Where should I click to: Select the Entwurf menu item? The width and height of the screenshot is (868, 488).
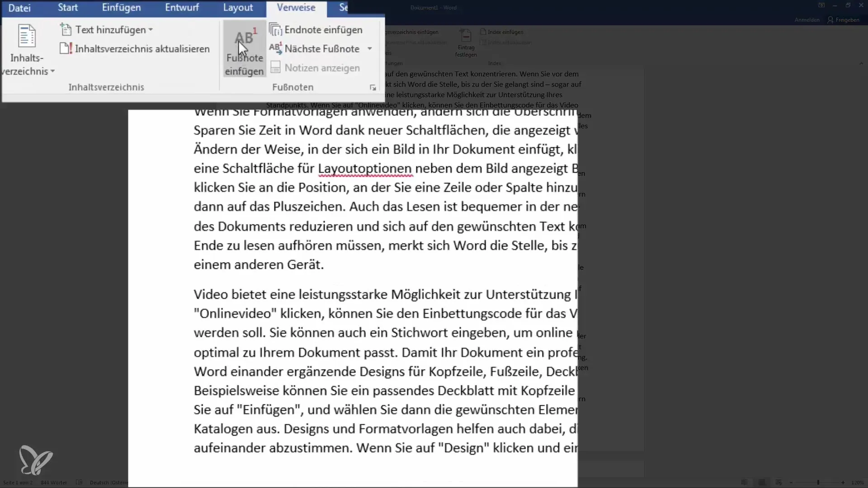click(183, 8)
